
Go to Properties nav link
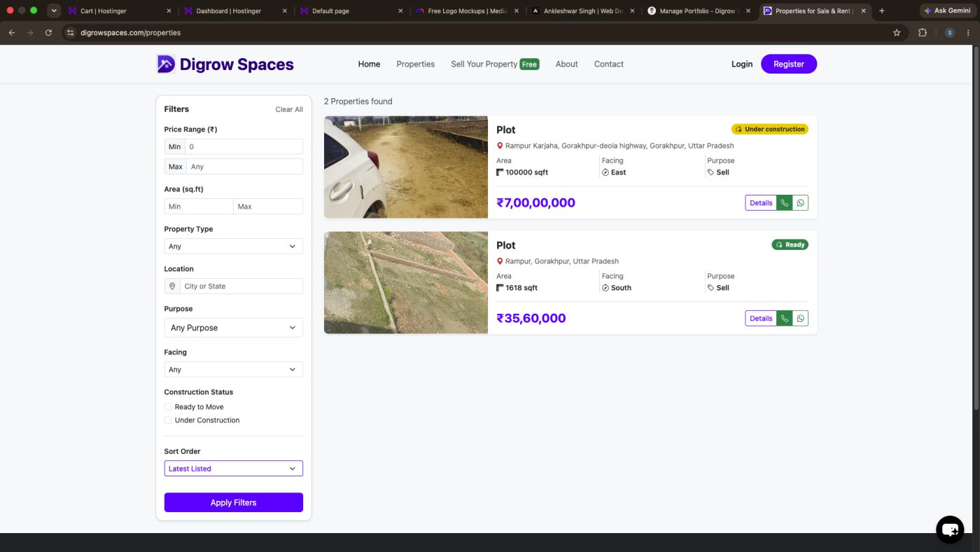[x=416, y=64]
